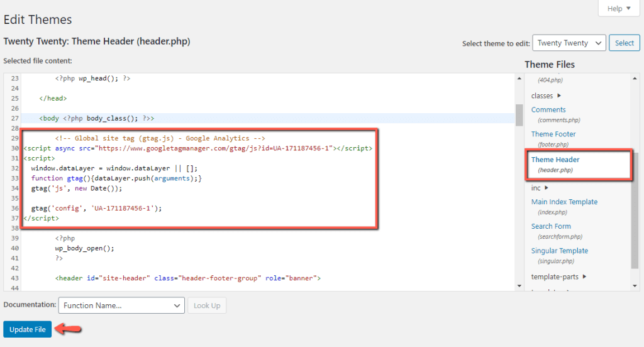Expand the template-parts folder
The image size is (644, 347).
pyautogui.click(x=558, y=277)
